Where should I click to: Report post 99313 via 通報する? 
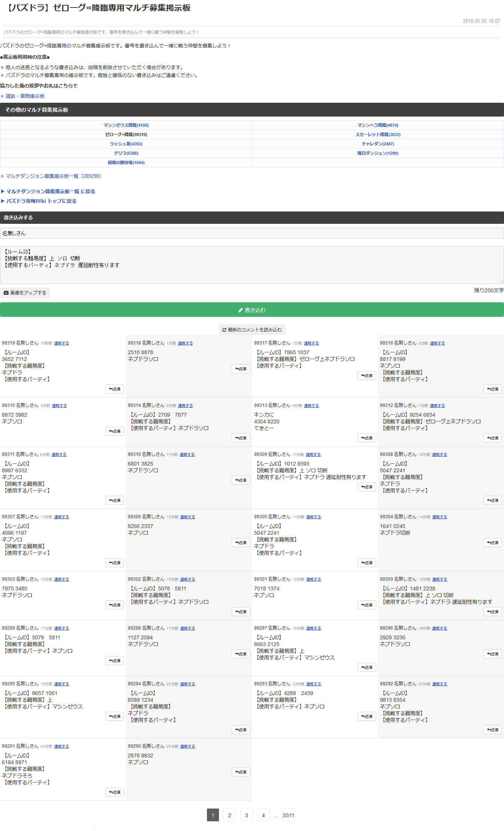[311, 406]
